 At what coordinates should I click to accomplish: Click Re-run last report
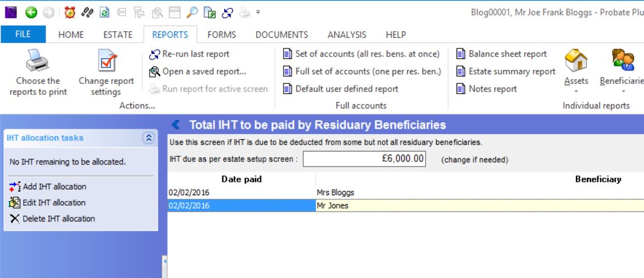[x=189, y=54]
